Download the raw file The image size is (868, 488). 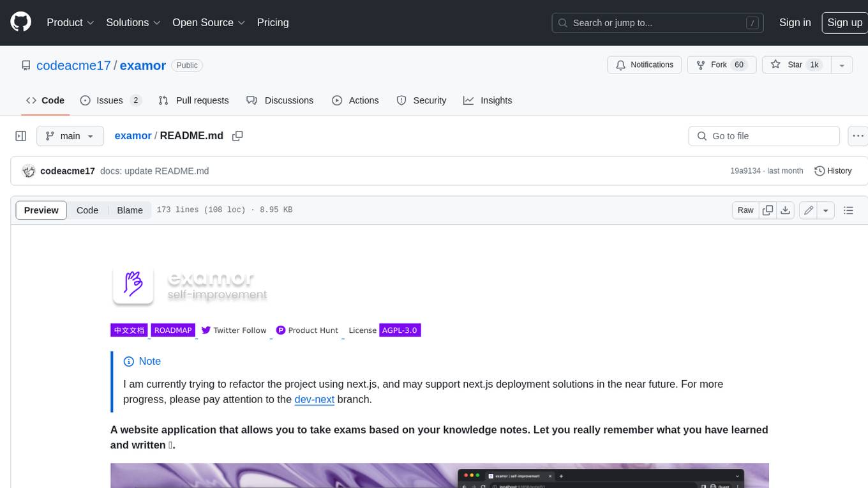coord(786,210)
